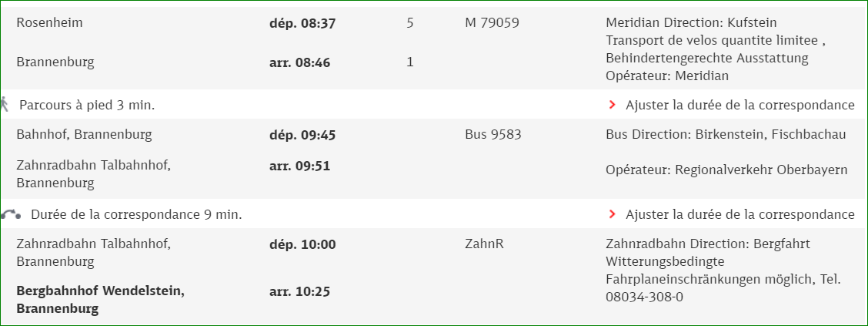Click Opérateur: Regionalverkehr Oberbayern text
This screenshot has height=326, width=868.
pyautogui.click(x=726, y=170)
